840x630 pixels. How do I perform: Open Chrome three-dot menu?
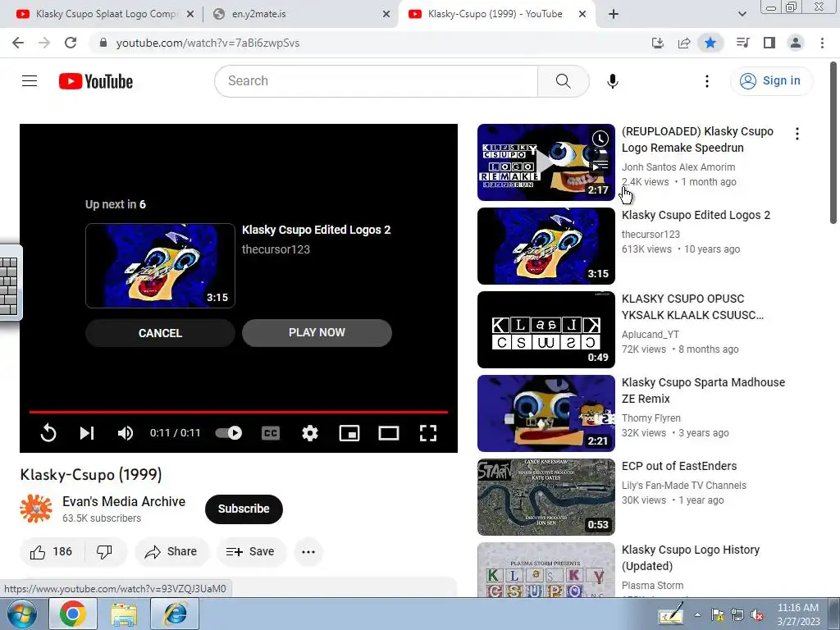(x=822, y=43)
